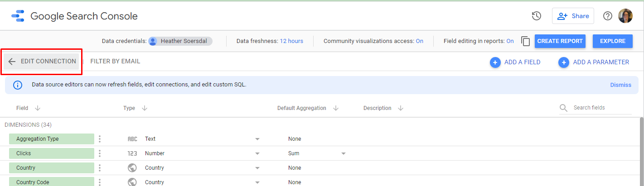The width and height of the screenshot is (644, 186).
Task: Open version history clock icon
Action: (x=536, y=16)
